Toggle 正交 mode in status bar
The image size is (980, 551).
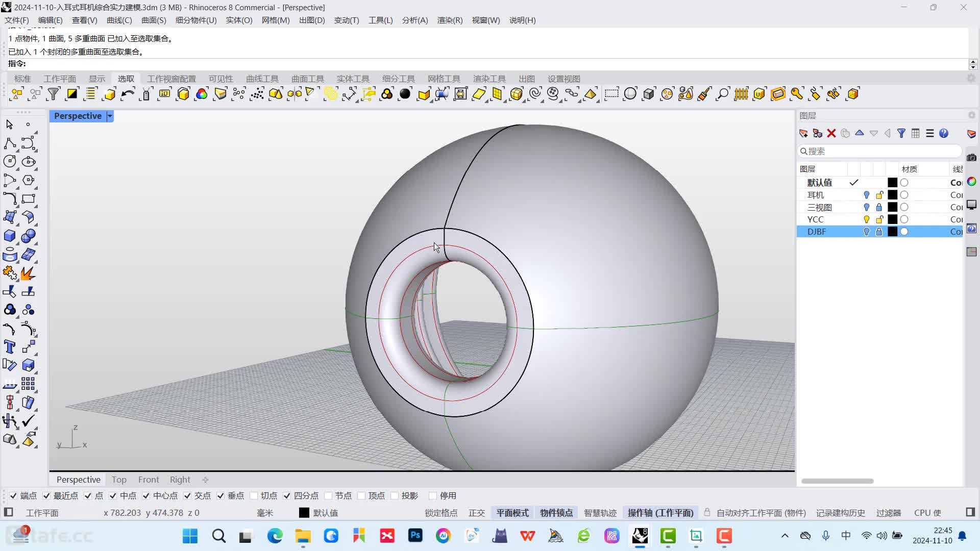click(x=477, y=513)
